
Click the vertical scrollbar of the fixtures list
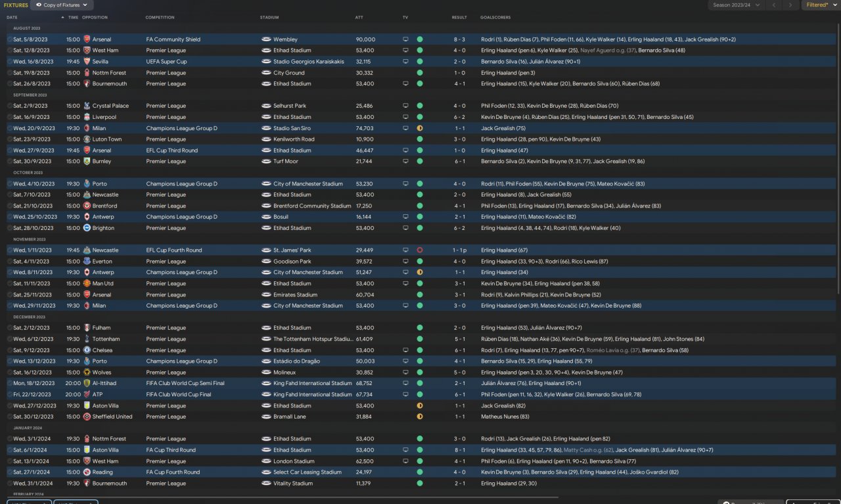tap(837, 158)
